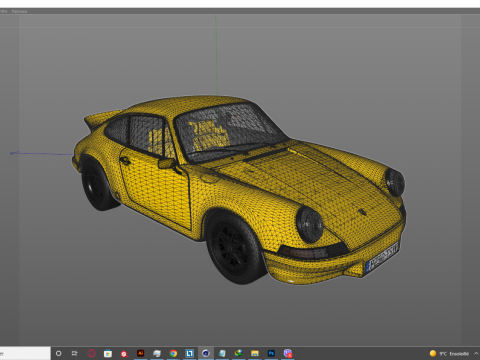Open the green and orange taskbar app
This screenshot has height=360, width=480.
[x=238, y=353]
